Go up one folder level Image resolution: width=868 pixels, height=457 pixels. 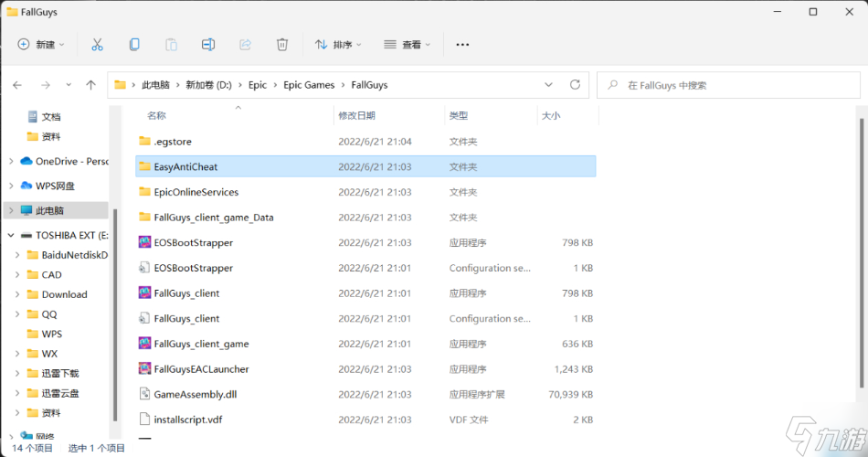(x=90, y=85)
